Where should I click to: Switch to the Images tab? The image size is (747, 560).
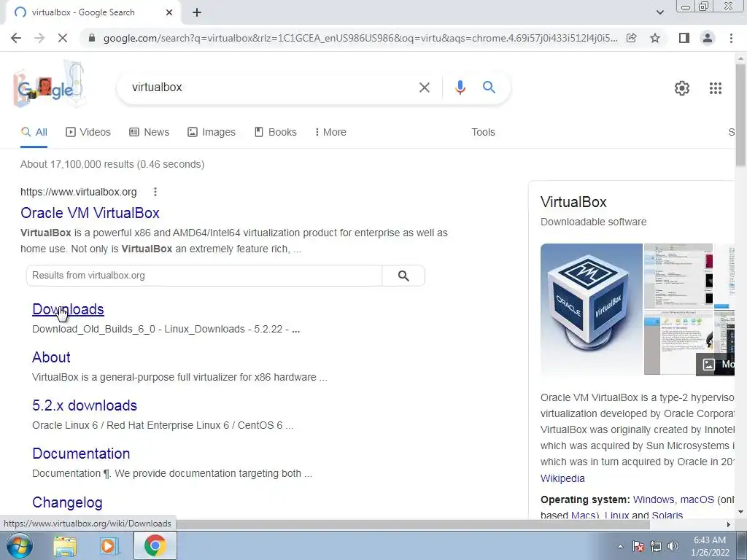[211, 133]
